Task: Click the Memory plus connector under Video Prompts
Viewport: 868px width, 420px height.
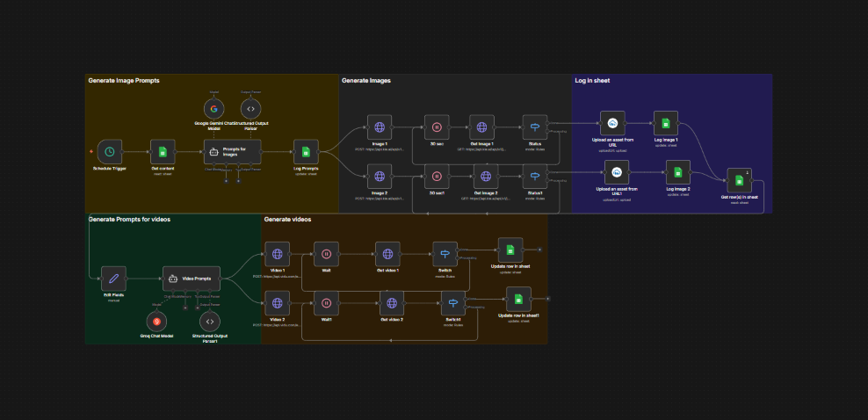Action: pyautogui.click(x=185, y=308)
